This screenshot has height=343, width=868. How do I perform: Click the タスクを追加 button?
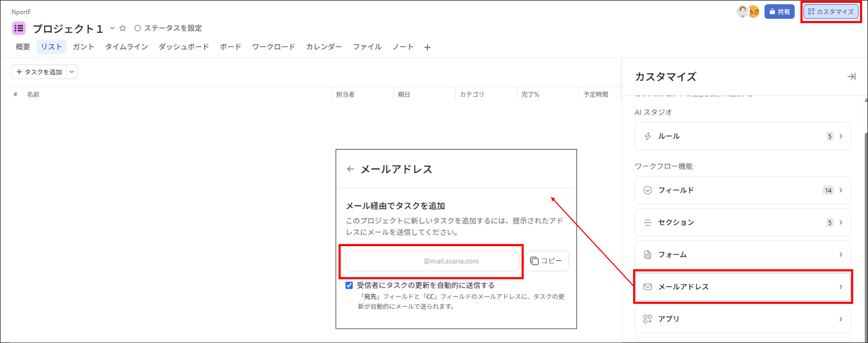39,72
